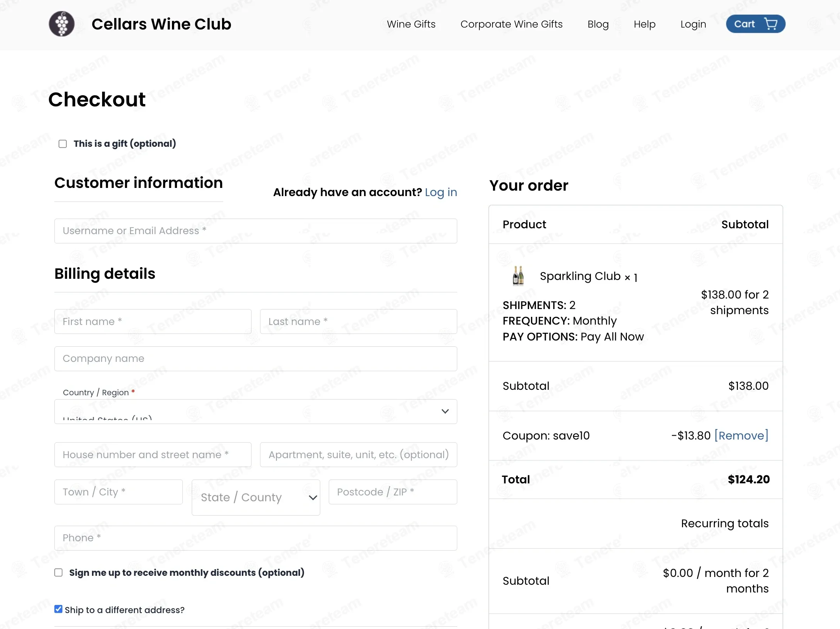Click the Login nav link
This screenshot has height=629, width=840.
pos(693,24)
